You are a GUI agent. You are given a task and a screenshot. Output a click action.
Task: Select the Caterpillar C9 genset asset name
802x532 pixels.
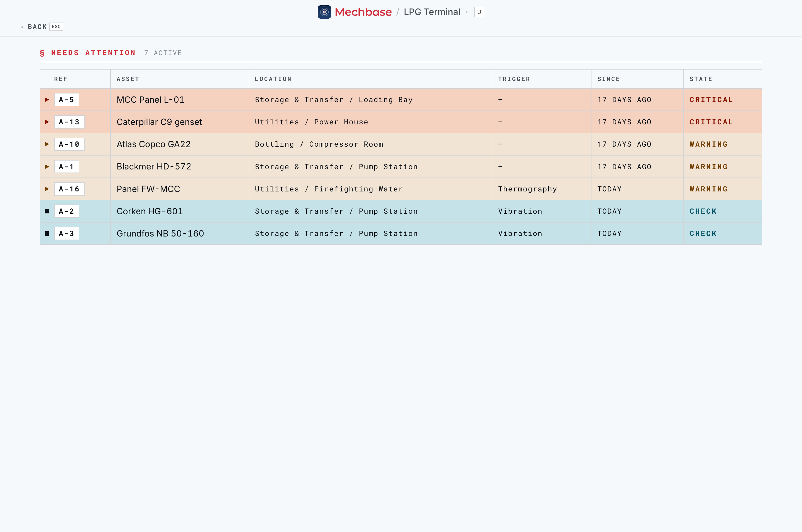point(159,122)
